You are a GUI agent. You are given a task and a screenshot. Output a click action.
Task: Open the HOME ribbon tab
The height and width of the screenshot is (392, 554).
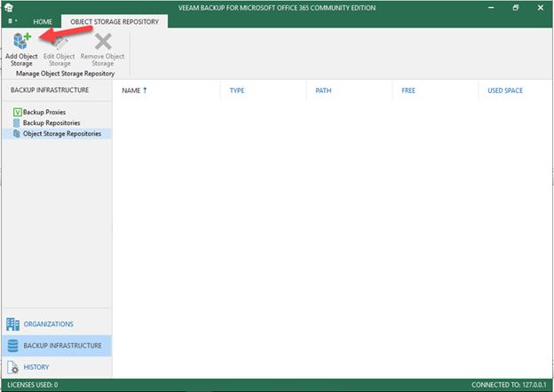43,22
